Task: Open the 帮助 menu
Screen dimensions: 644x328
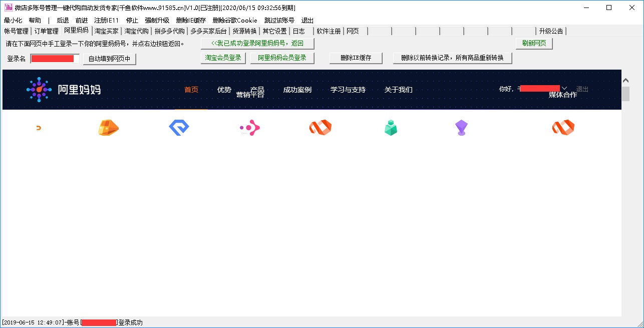Action: point(35,21)
